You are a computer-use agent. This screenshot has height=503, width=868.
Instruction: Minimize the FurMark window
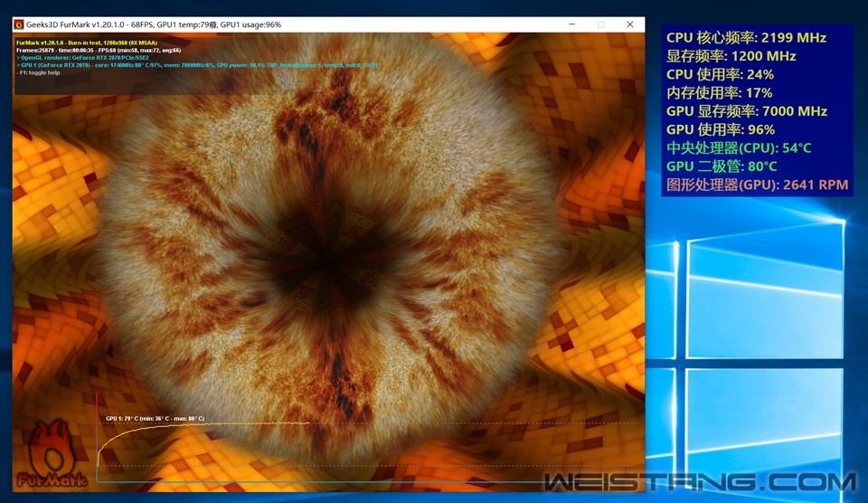(571, 24)
